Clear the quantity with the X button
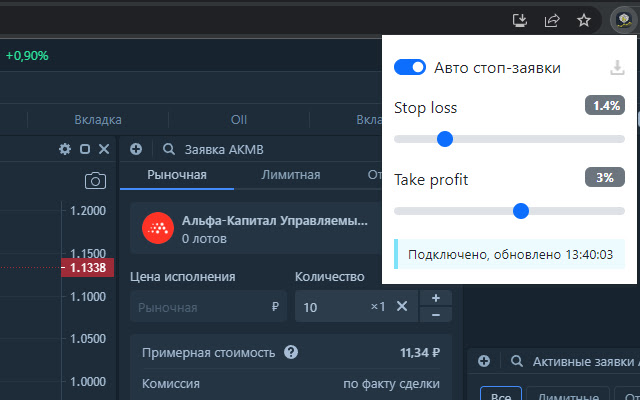Screen dimensions: 640x400 pos(402,307)
